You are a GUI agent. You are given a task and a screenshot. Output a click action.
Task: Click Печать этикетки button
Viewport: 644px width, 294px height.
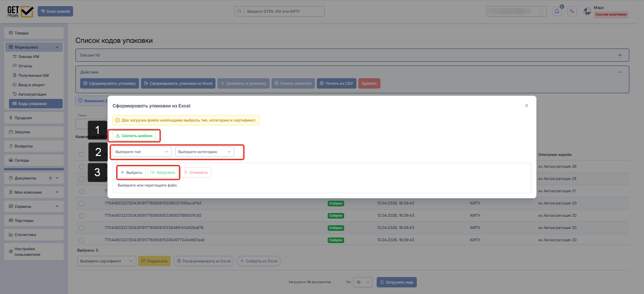[293, 83]
